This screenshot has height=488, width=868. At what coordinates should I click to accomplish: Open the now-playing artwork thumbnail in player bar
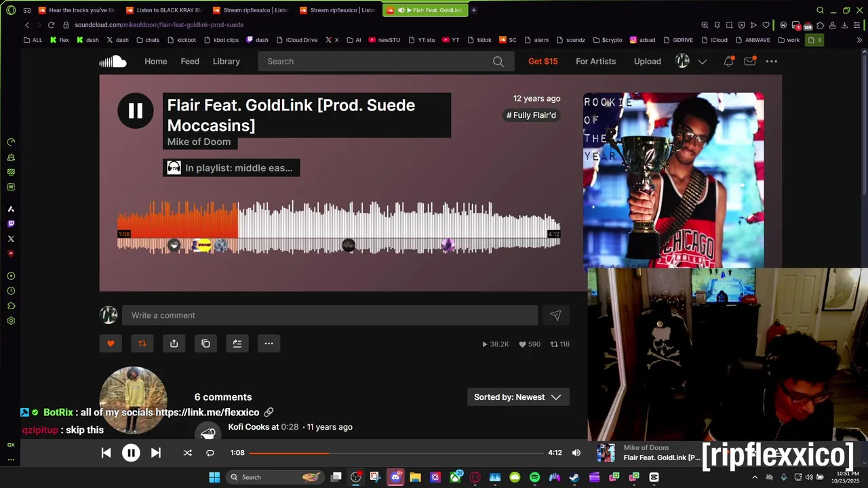tap(606, 453)
